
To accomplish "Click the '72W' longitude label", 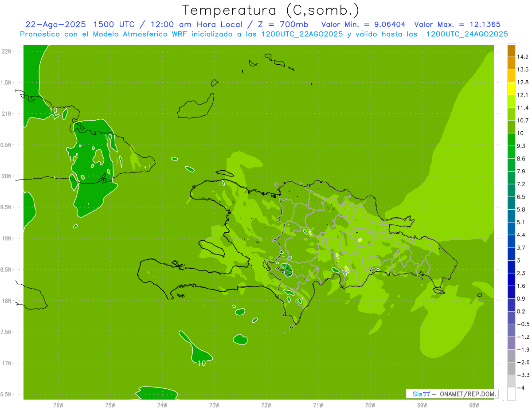I will (x=266, y=405).
